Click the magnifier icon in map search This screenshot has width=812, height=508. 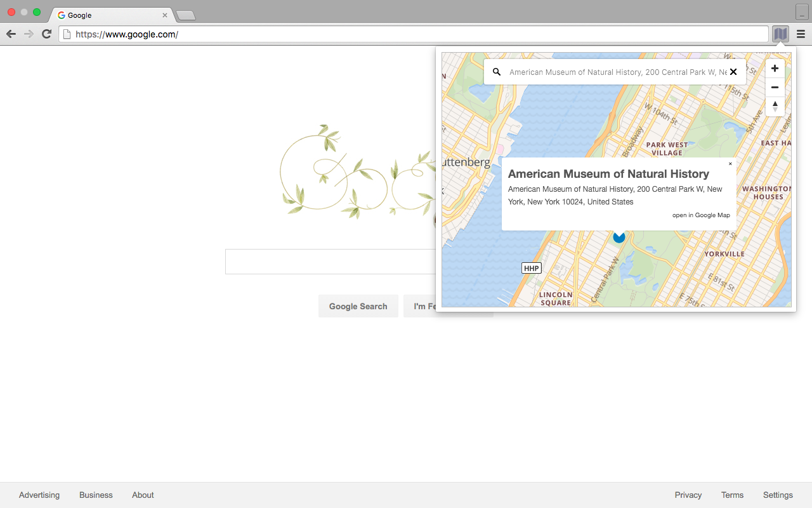click(x=497, y=72)
